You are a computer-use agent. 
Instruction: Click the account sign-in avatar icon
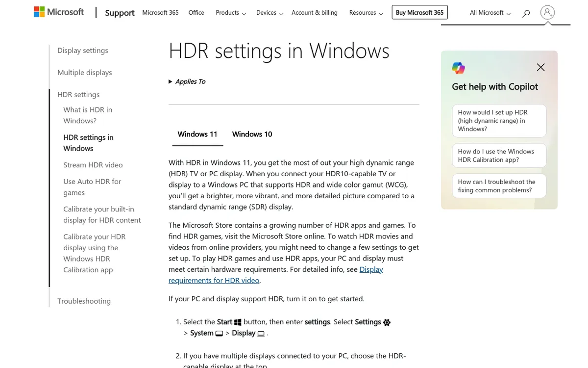coord(547,13)
